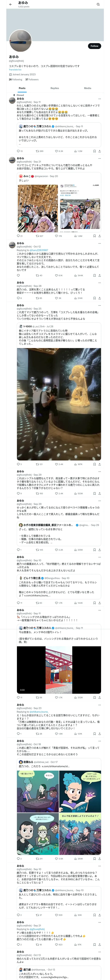Go back using the top-left arrow
Viewport: 110px width, 980px height.
point(11,5)
